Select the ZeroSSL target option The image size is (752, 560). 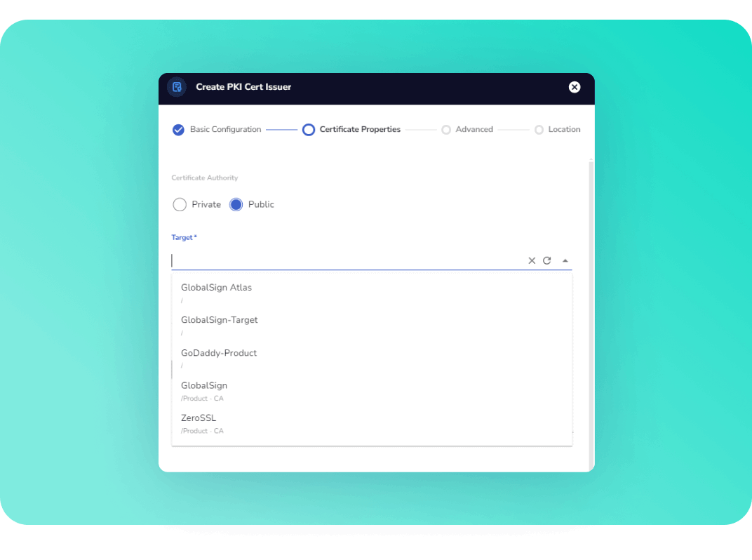click(199, 418)
